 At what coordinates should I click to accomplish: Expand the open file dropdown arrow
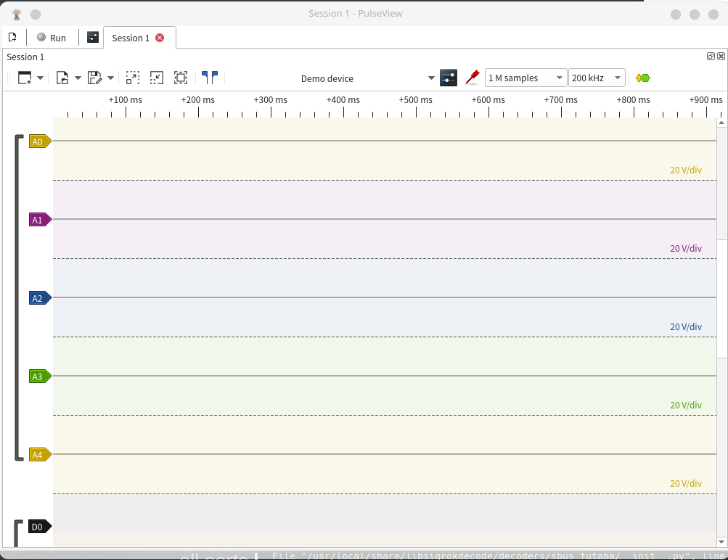click(x=78, y=78)
